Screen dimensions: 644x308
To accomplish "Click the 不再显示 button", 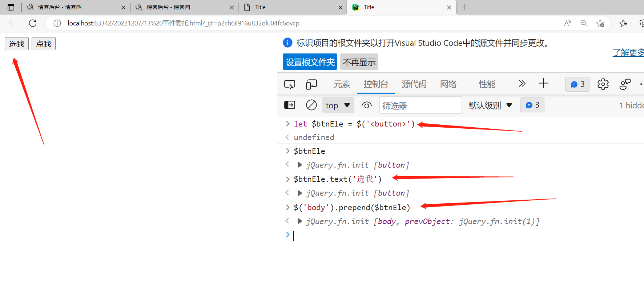I will (359, 62).
